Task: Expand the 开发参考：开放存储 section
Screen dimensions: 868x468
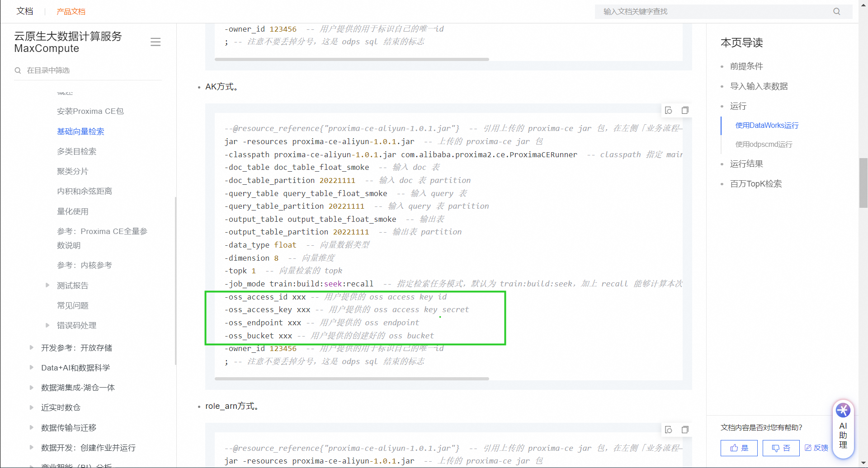Action: [x=32, y=347]
